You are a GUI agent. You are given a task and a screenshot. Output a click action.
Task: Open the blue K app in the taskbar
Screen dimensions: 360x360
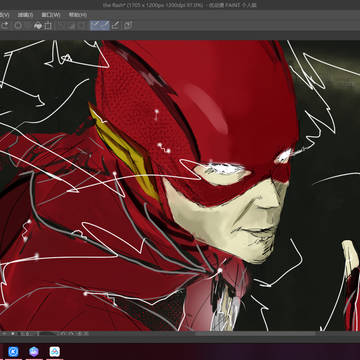click(x=13, y=351)
